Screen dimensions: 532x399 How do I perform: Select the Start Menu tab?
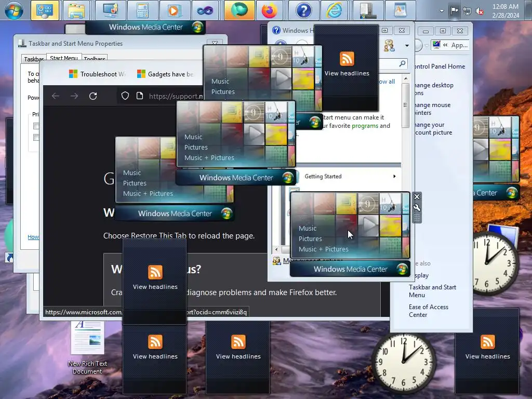point(64,58)
